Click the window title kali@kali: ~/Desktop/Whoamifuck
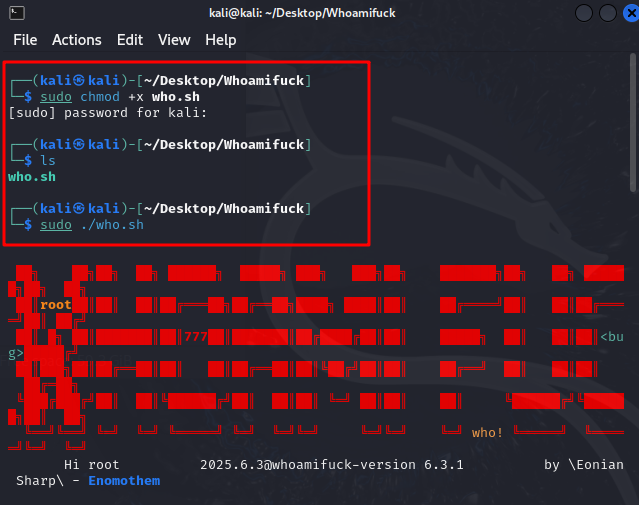This screenshot has width=639, height=505. 319,13
